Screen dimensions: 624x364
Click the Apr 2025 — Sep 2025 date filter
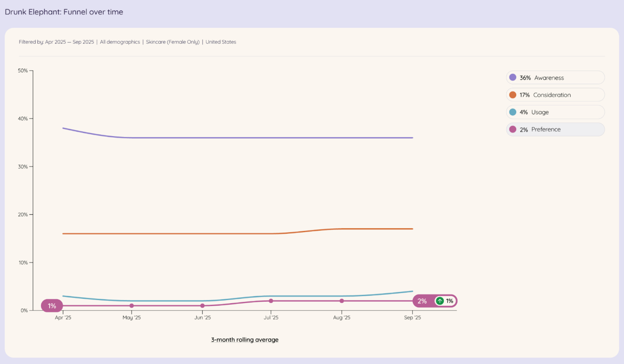pos(69,42)
